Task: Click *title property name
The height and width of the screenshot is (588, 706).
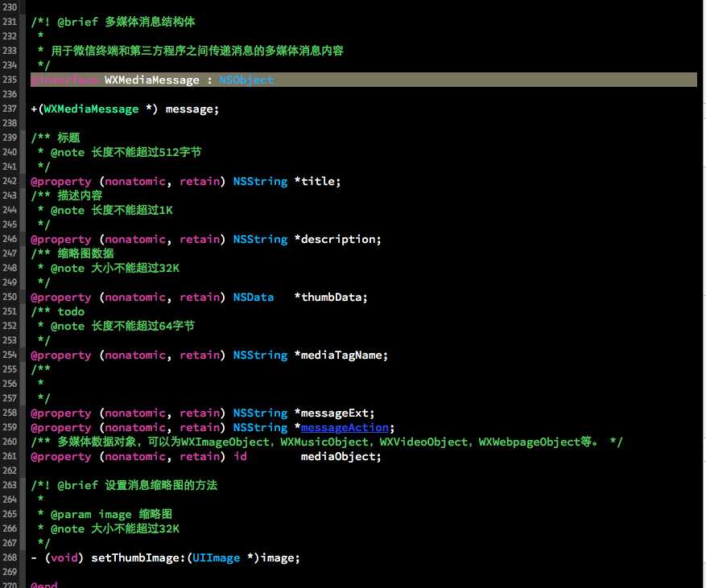Action: [314, 181]
